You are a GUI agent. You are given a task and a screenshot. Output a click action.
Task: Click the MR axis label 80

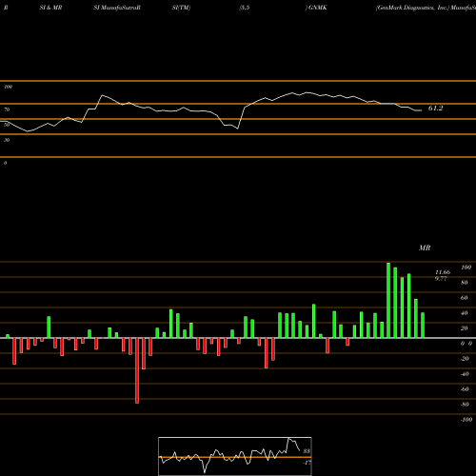(465, 283)
